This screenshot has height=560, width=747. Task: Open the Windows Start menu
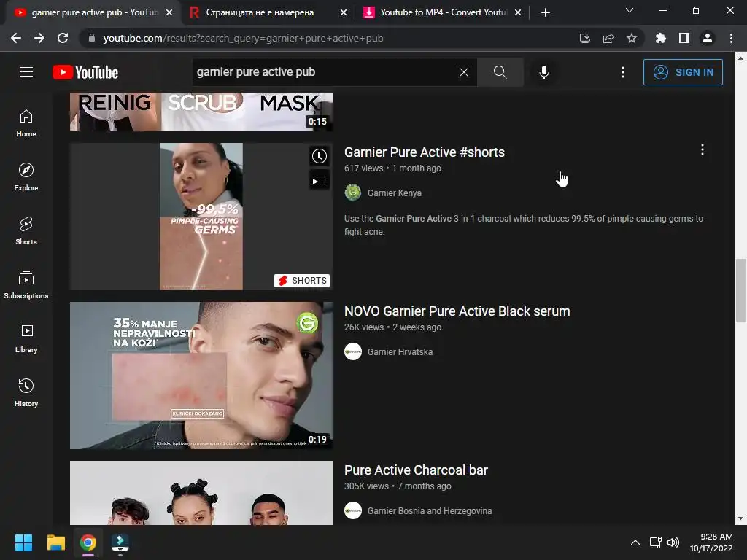point(23,542)
